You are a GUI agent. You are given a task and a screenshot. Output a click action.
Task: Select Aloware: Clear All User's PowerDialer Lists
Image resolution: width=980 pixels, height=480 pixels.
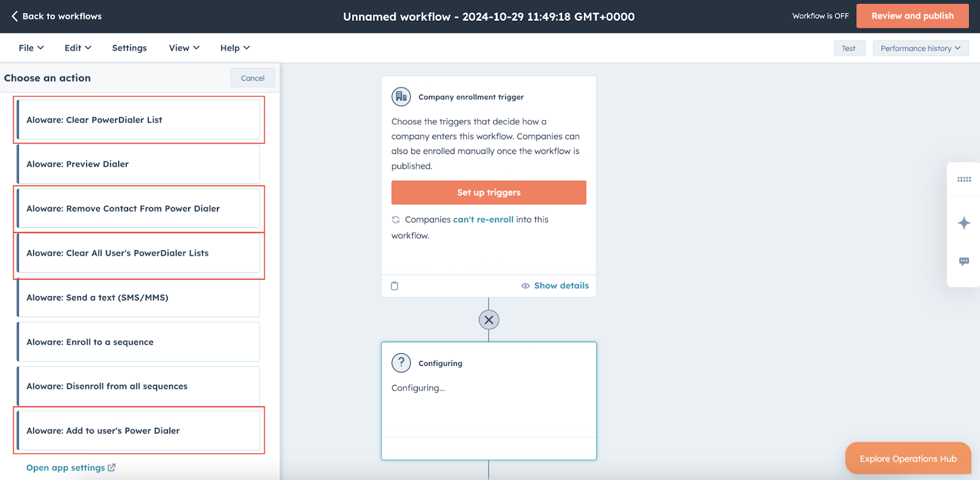[138, 253]
